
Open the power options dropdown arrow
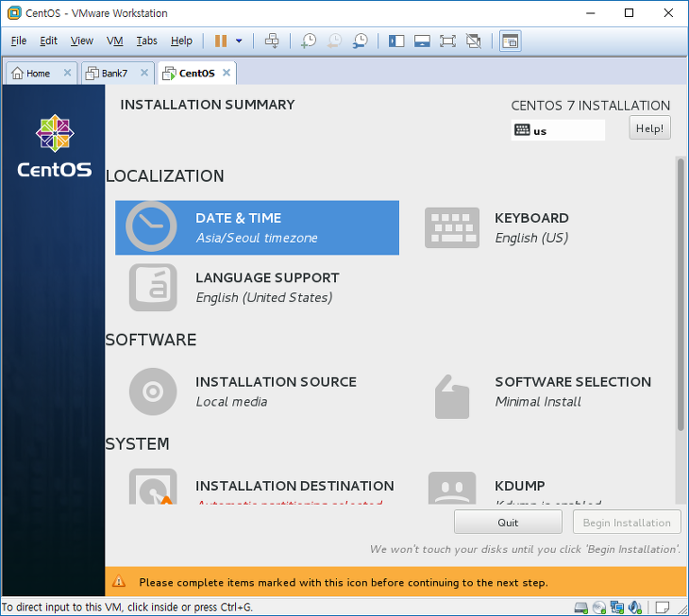(x=239, y=41)
